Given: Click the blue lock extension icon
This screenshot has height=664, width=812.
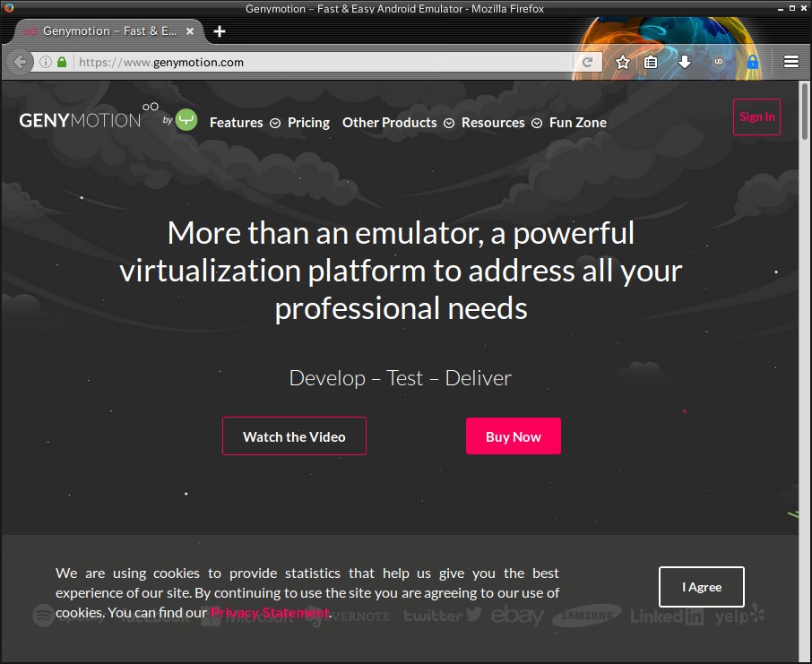Looking at the screenshot, I should [753, 62].
